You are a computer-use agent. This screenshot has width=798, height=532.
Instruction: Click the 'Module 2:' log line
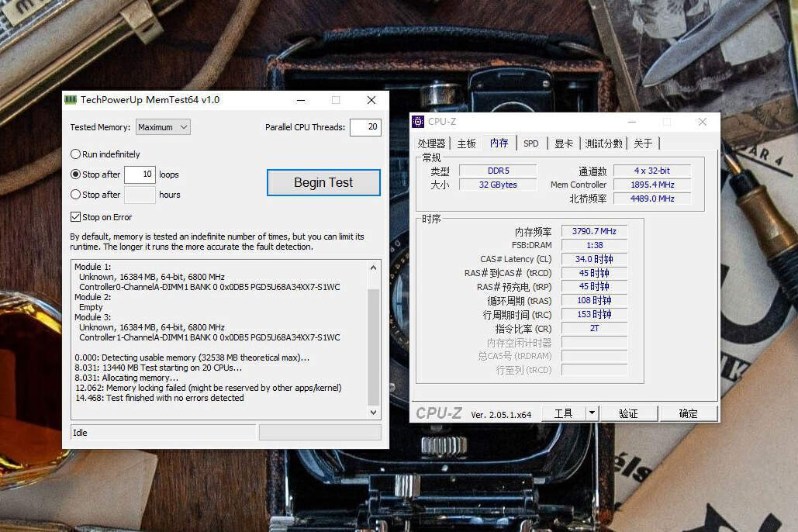pos(92,297)
